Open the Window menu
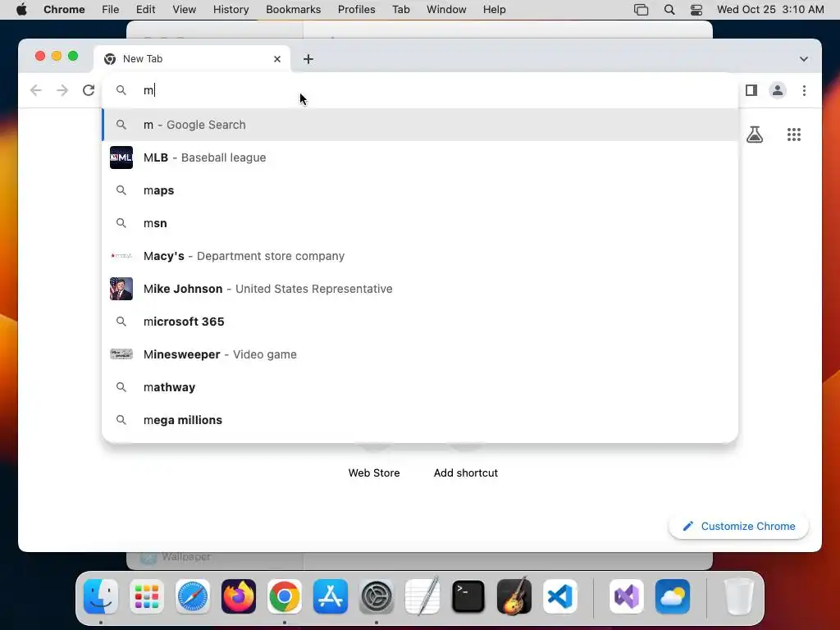This screenshot has width=840, height=630. 446,10
